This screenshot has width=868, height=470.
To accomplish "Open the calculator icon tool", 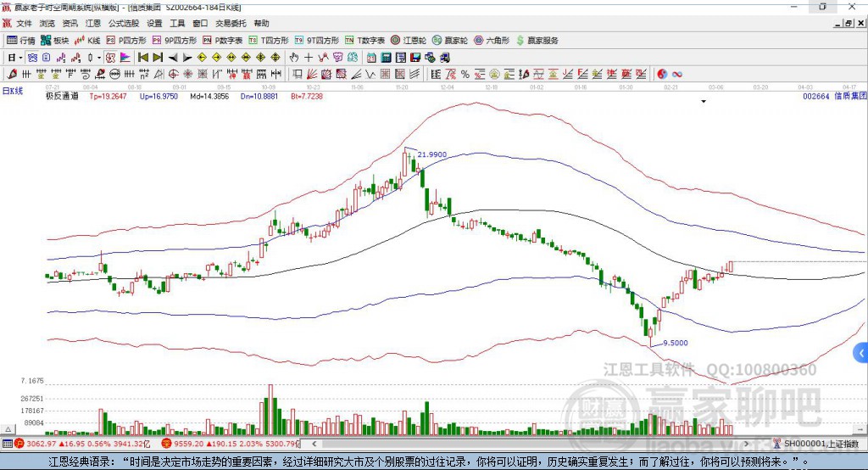I will (x=386, y=58).
